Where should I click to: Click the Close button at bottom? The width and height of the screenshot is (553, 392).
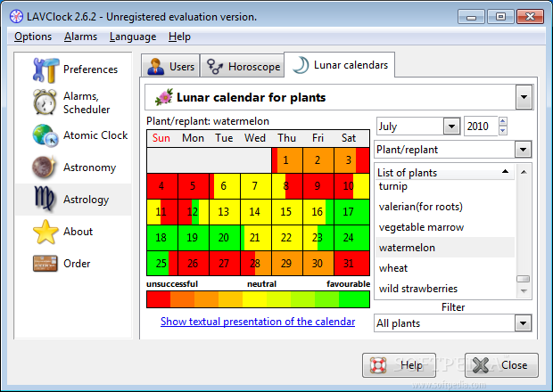click(x=501, y=365)
